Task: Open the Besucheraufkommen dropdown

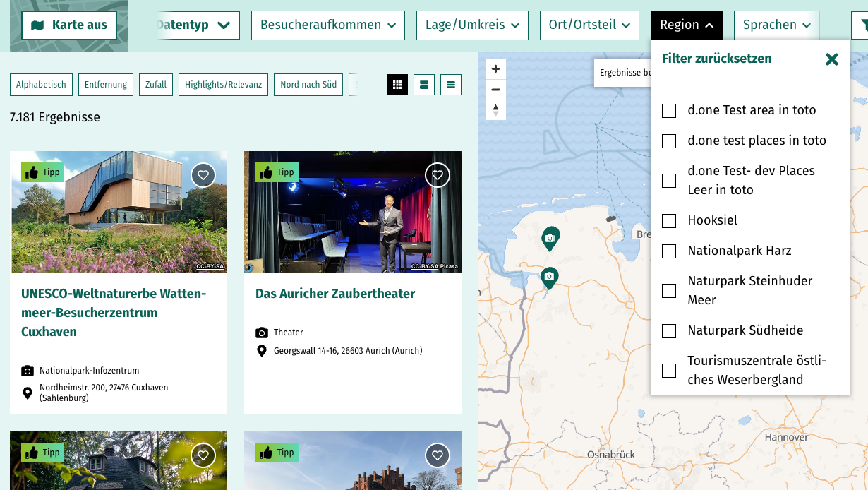Action: tap(328, 25)
